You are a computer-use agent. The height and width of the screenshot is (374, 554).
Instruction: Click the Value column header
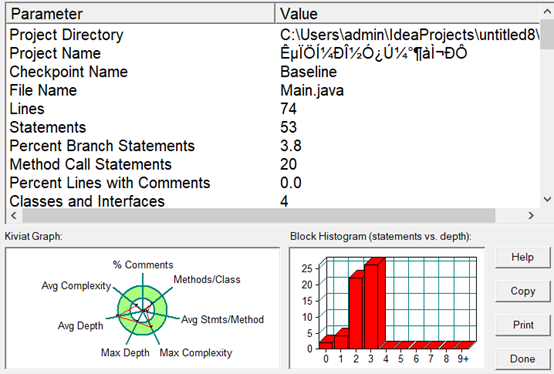click(x=407, y=14)
